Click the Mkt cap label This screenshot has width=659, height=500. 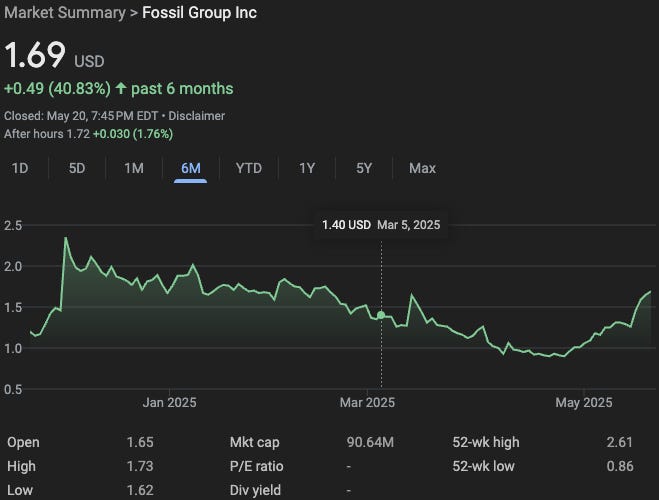pyautogui.click(x=254, y=442)
